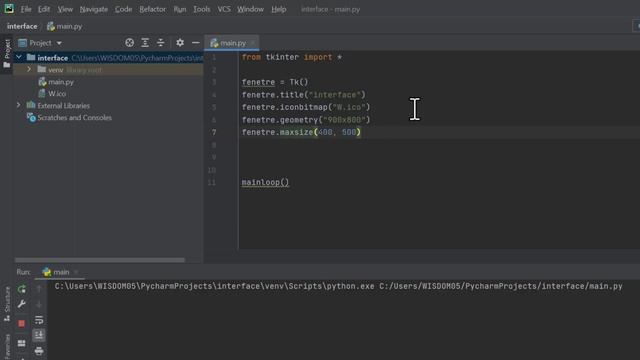Click the fenetre.geometry line of code
This screenshot has width=640, height=360.
(x=306, y=120)
